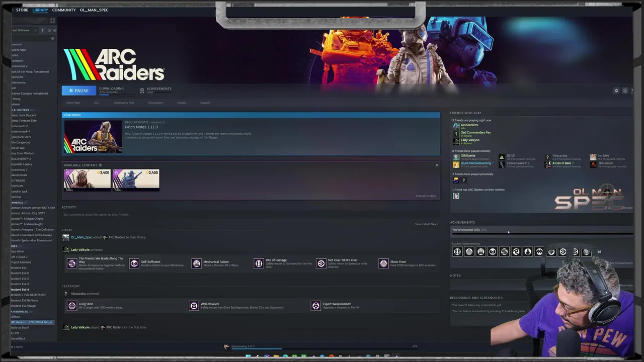Click the BlueCollarDadGaming friend avatar
644x362 pixels.
[x=456, y=164]
